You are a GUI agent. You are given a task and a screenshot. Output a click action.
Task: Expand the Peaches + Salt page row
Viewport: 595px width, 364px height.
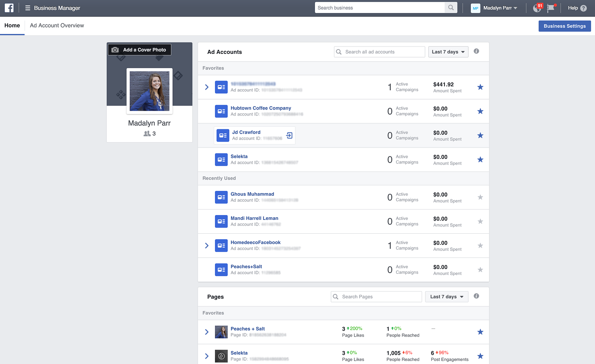[207, 332]
